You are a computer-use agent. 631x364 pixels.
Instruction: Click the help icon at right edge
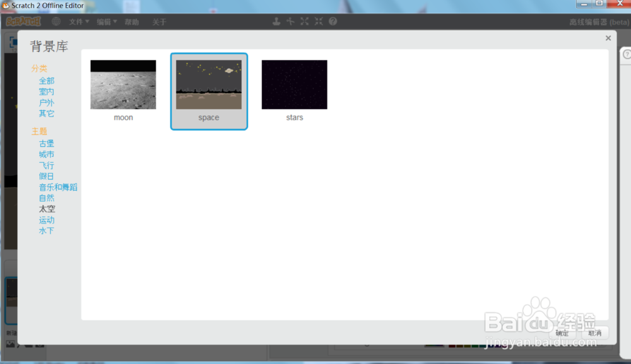(x=627, y=54)
